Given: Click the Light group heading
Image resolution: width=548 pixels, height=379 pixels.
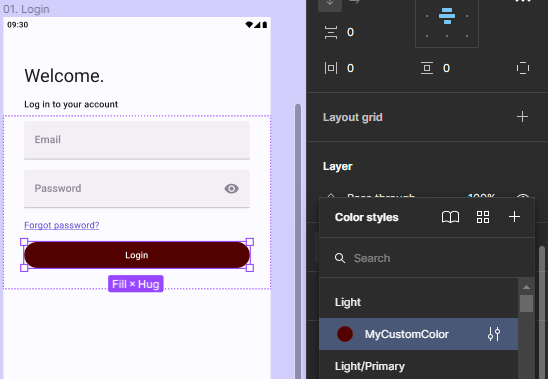Looking at the screenshot, I should tap(348, 302).
